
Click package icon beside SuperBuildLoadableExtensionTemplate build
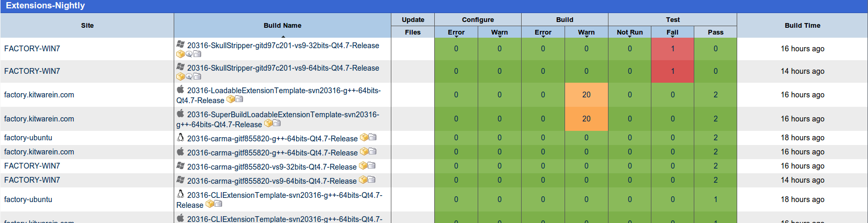[x=268, y=124]
